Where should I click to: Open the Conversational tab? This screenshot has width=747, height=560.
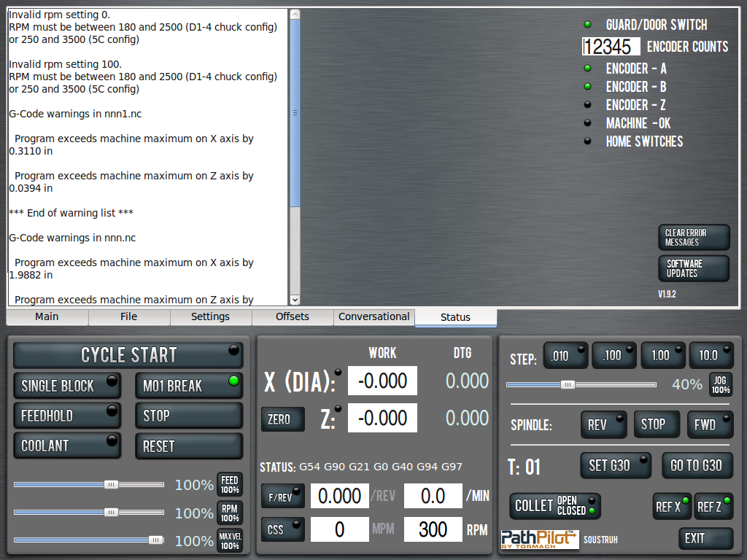pos(373,317)
